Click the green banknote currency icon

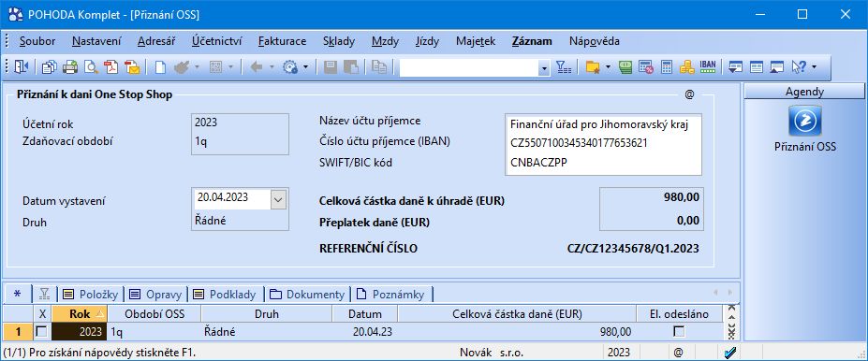click(x=626, y=67)
